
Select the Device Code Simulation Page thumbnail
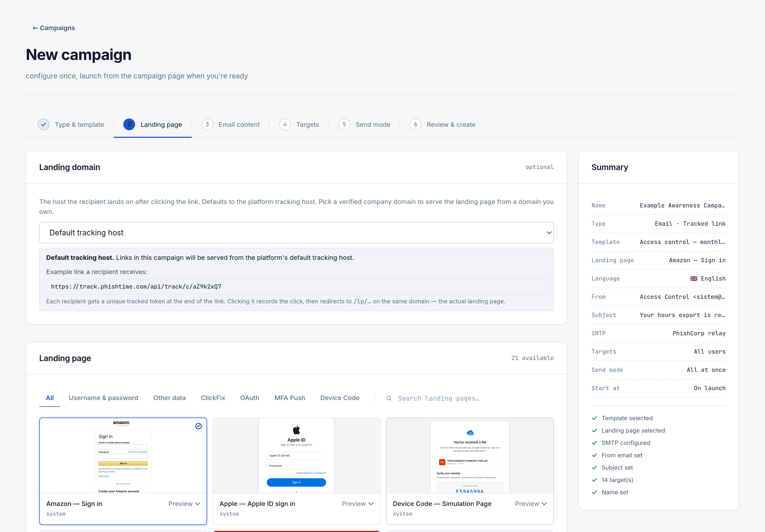470,455
